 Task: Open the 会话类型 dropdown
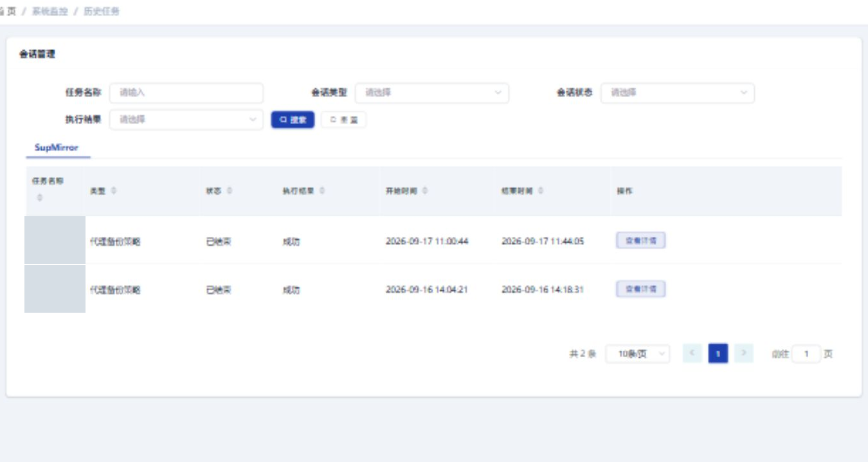point(432,93)
